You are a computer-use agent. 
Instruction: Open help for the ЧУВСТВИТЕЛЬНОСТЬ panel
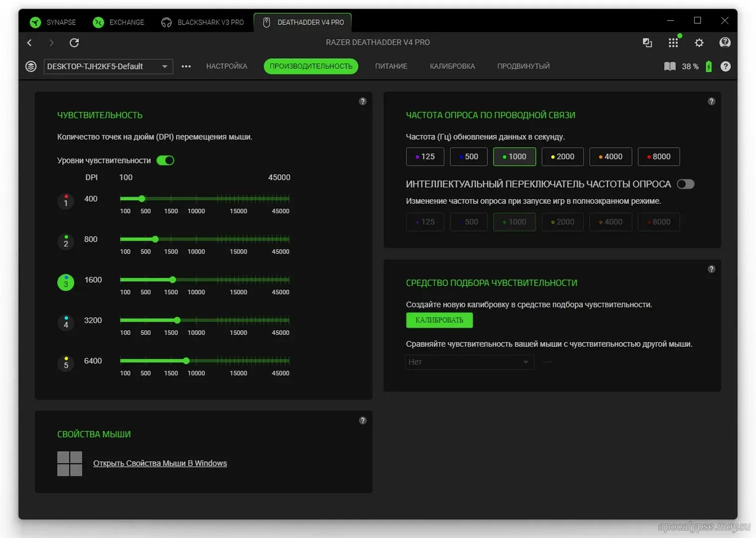363,101
